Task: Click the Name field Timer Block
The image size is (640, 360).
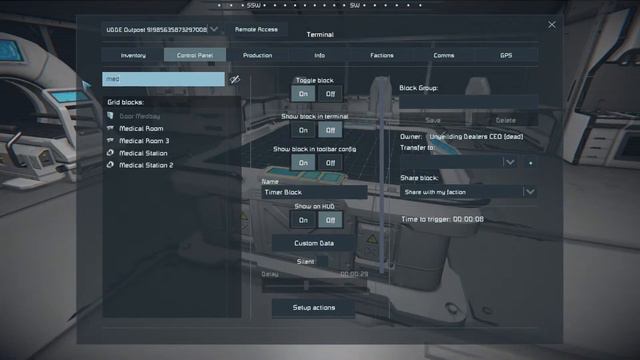Action: (314, 192)
